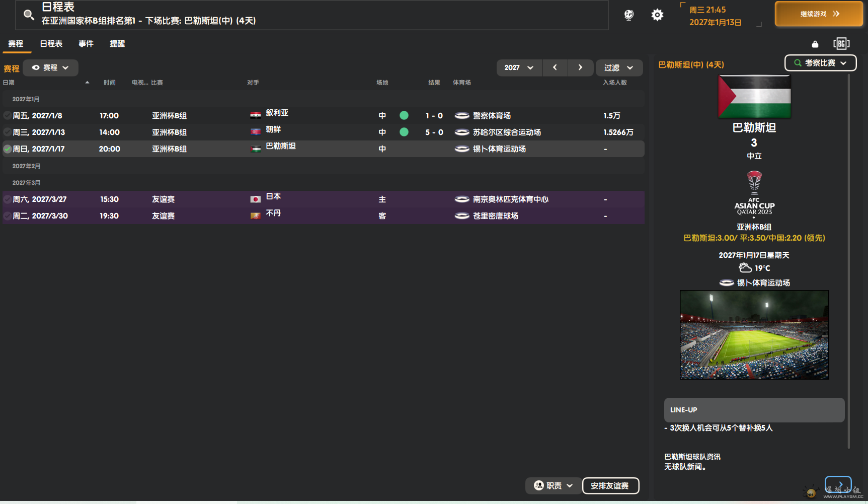Click the 5 - 0 result cell
The height and width of the screenshot is (504, 868).
[434, 132]
